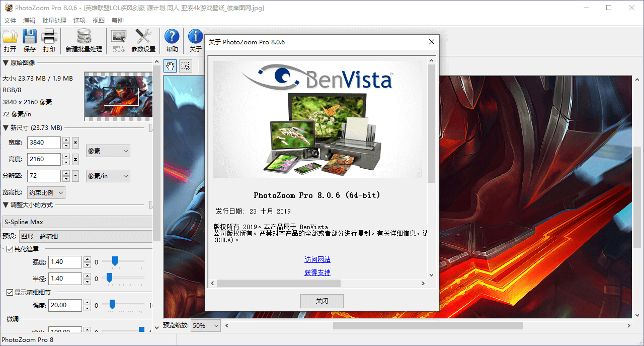The width and height of the screenshot is (644, 346).
Task: Increase width 宽度 with stepper up arrow
Action: click(x=66, y=140)
